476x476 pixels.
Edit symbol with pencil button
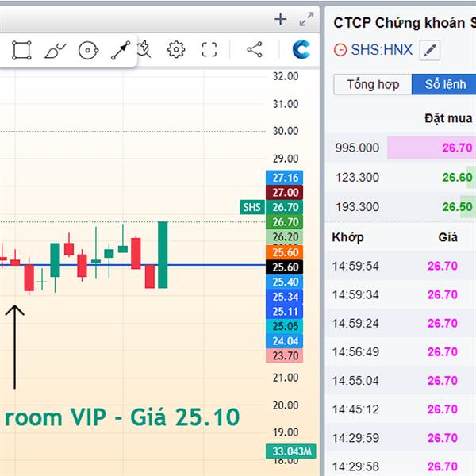coord(430,50)
